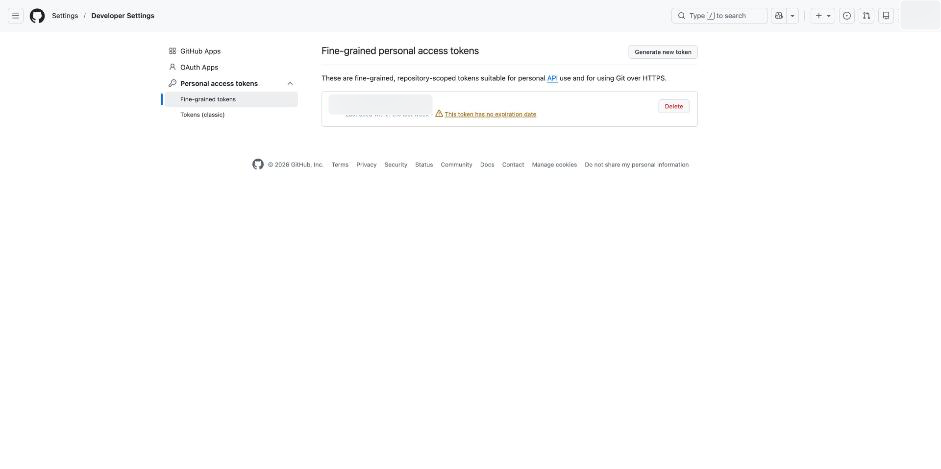Screen dimensions: 941x469
Task: Select OAuth Apps in sidebar
Action: pyautogui.click(x=231, y=68)
